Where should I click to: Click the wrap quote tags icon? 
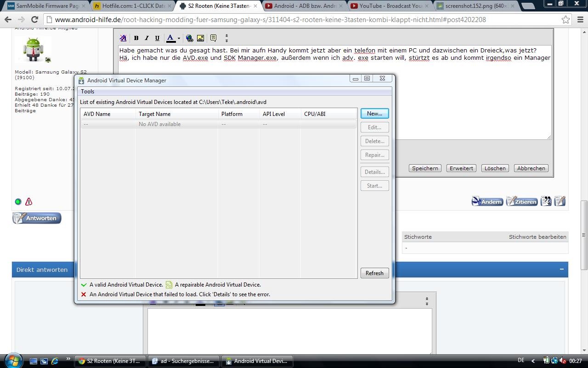[x=213, y=38]
